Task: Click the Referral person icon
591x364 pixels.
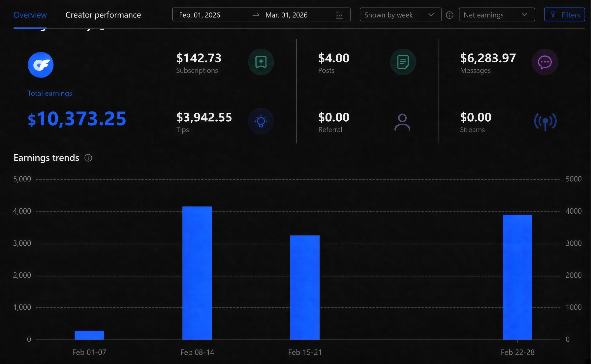Action: (x=402, y=122)
